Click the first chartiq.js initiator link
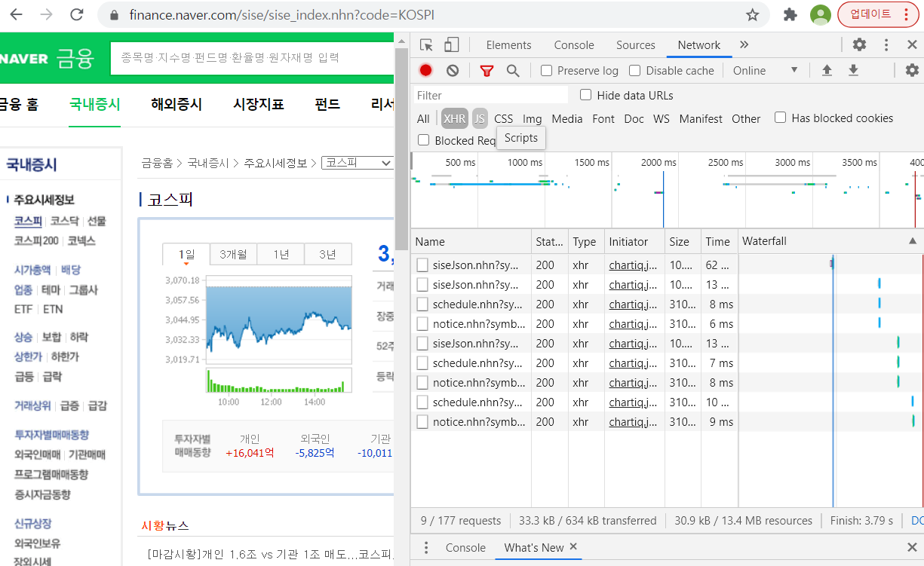The height and width of the screenshot is (566, 924). click(634, 265)
